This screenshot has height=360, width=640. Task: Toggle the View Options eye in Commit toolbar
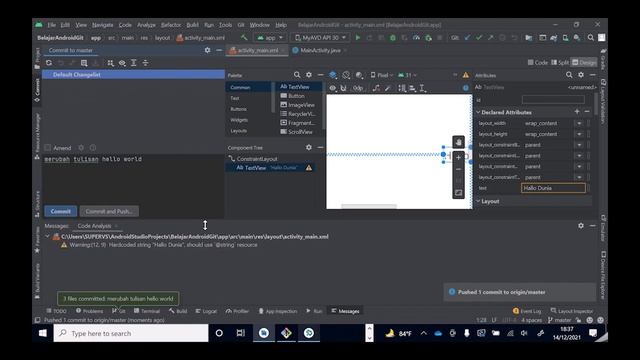(x=122, y=63)
